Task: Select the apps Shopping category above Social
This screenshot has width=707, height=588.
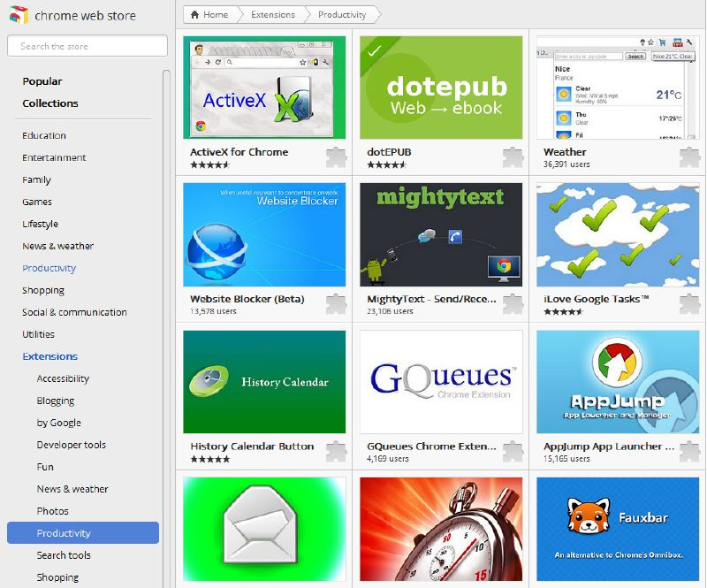Action: point(43,290)
